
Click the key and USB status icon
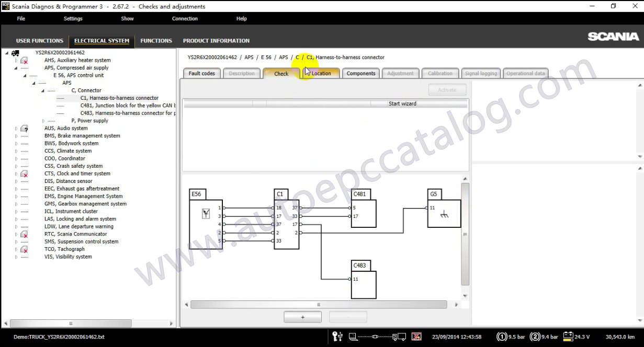click(x=337, y=337)
